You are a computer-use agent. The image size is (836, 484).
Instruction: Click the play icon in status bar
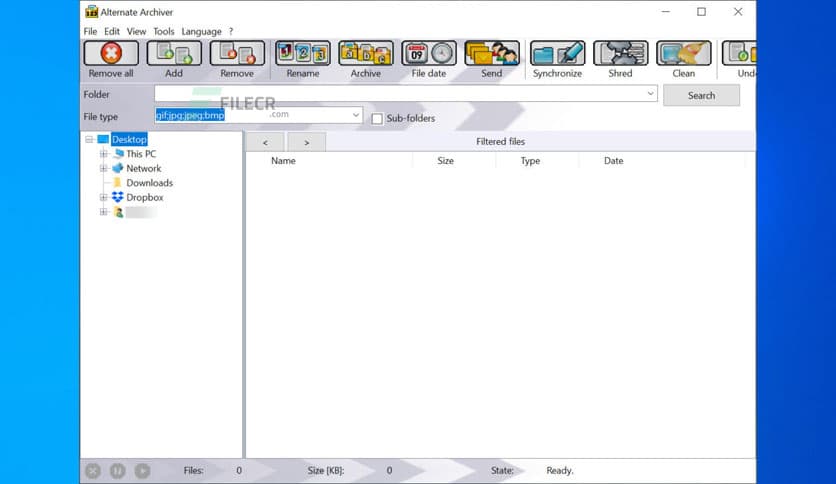(142, 471)
